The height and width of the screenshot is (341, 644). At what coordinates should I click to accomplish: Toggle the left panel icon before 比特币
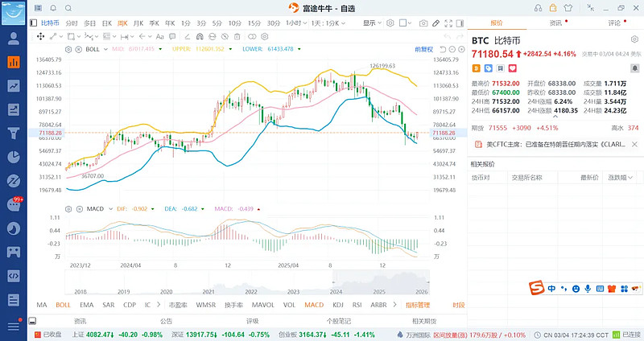[34, 23]
